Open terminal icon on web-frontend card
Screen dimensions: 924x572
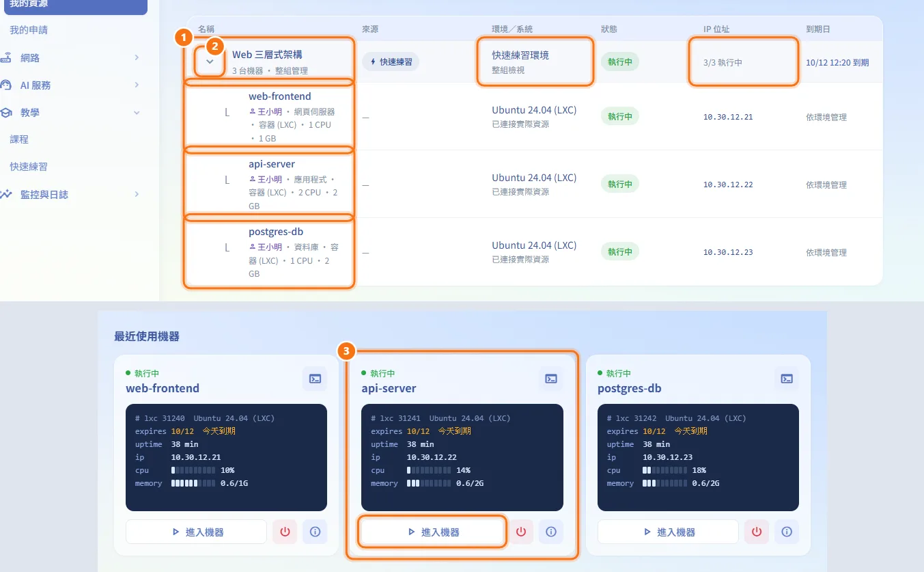pyautogui.click(x=315, y=379)
